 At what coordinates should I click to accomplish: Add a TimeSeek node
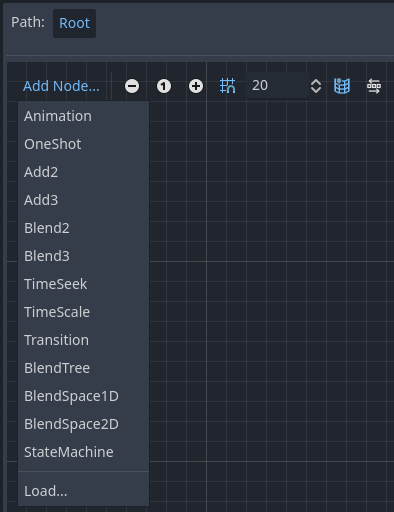pos(84,284)
